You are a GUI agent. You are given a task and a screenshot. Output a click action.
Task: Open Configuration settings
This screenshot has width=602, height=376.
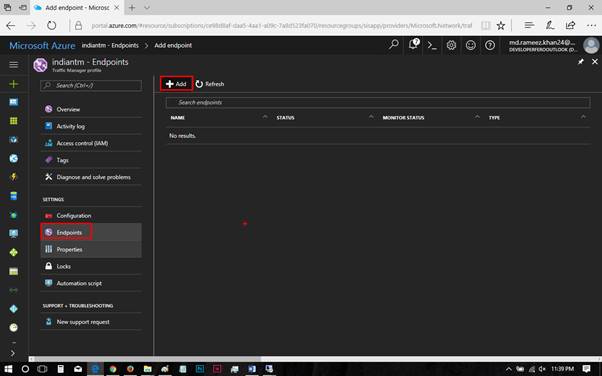coord(91,215)
